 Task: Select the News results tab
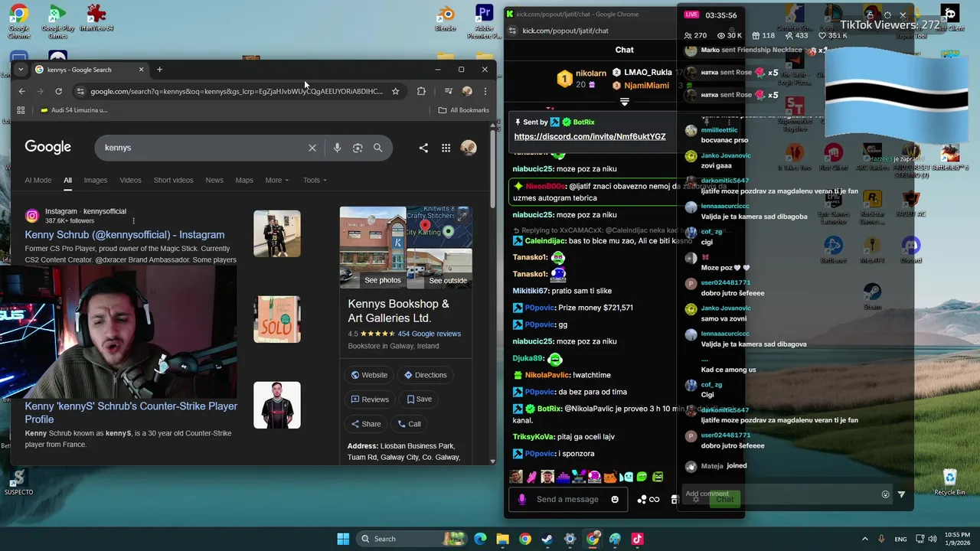pos(214,180)
